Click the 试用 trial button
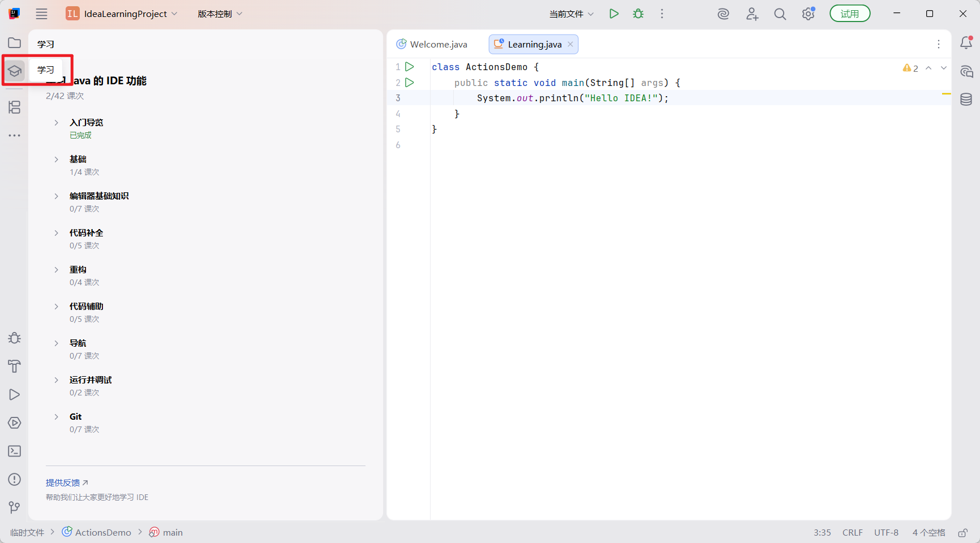The image size is (980, 543). tap(850, 14)
